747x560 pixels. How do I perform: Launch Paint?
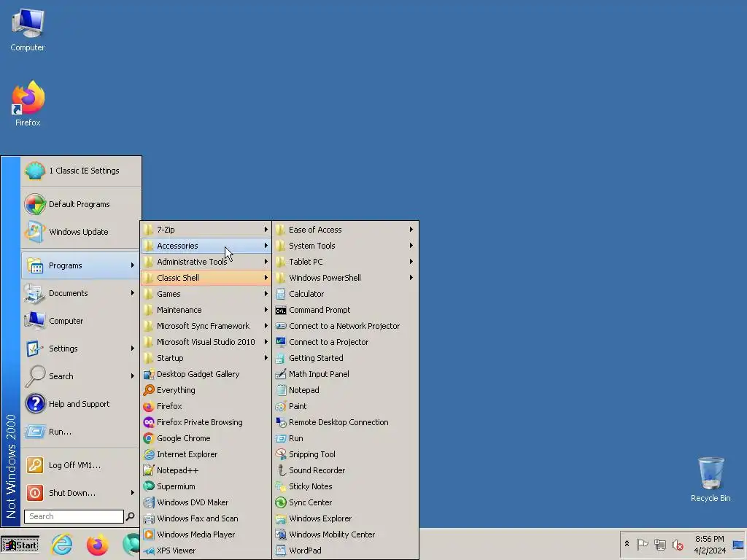(345, 406)
